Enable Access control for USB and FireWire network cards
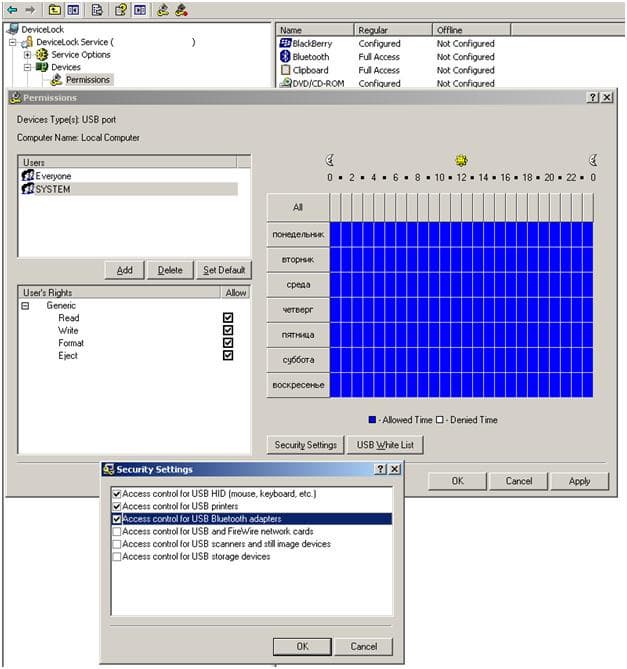 point(116,532)
